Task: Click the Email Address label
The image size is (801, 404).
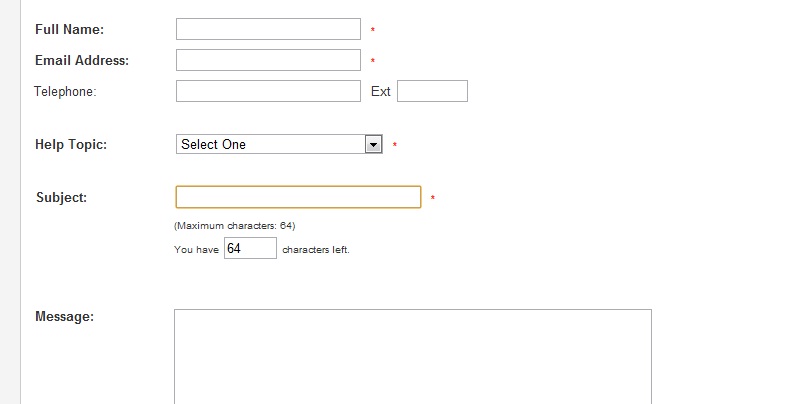Action: (82, 60)
